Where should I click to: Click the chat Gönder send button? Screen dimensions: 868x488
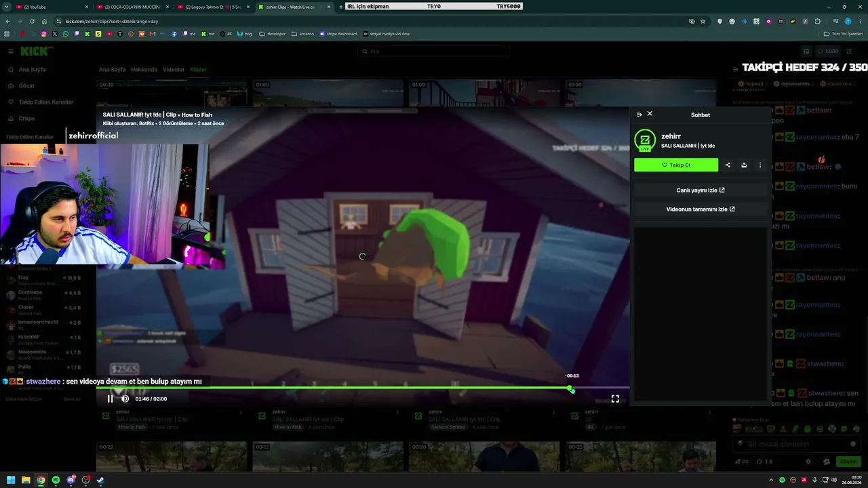pyautogui.click(x=848, y=462)
